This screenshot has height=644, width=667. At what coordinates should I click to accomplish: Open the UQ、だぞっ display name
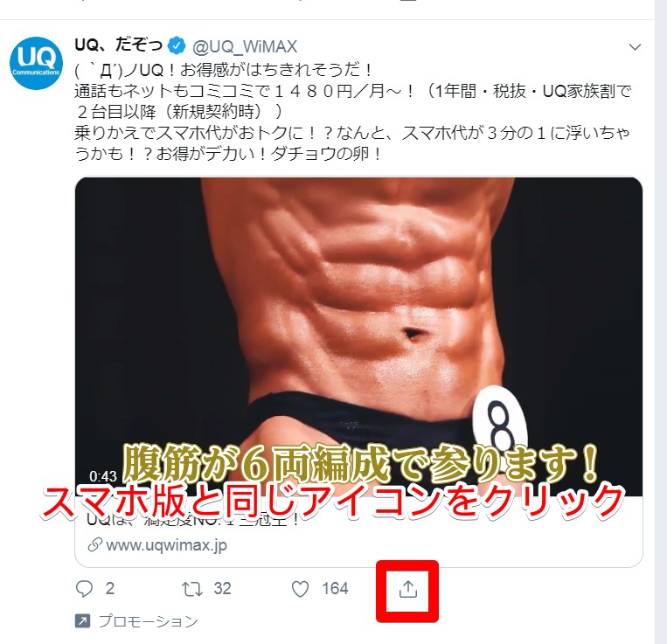tap(119, 45)
